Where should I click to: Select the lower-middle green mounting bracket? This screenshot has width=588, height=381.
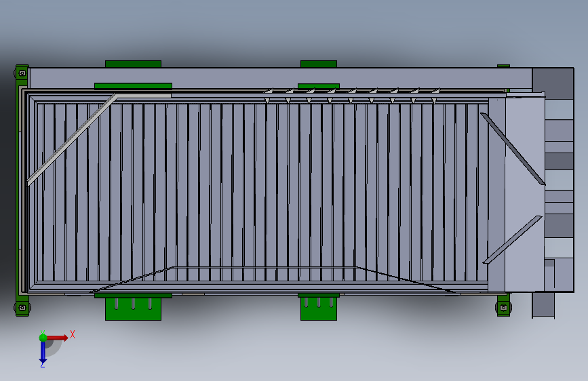coord(318,308)
